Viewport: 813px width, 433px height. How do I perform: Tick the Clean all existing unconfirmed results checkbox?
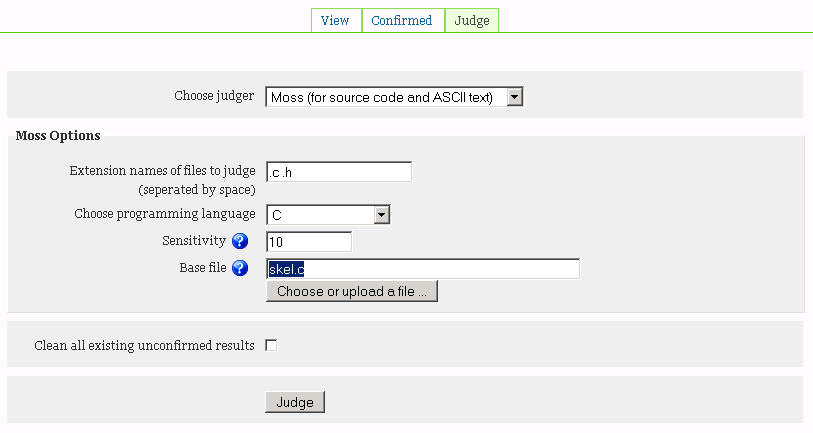point(271,345)
